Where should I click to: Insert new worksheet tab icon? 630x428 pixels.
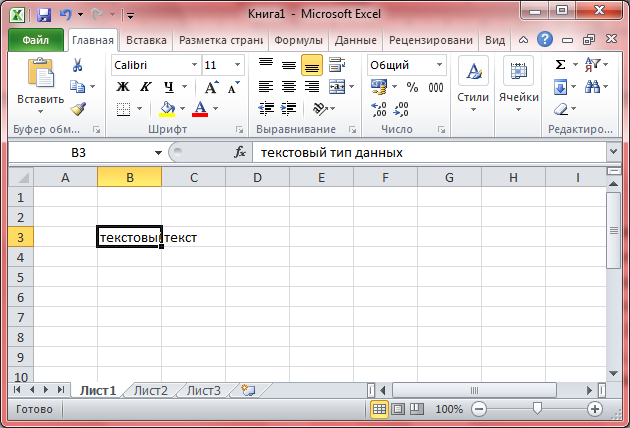[x=248, y=390]
